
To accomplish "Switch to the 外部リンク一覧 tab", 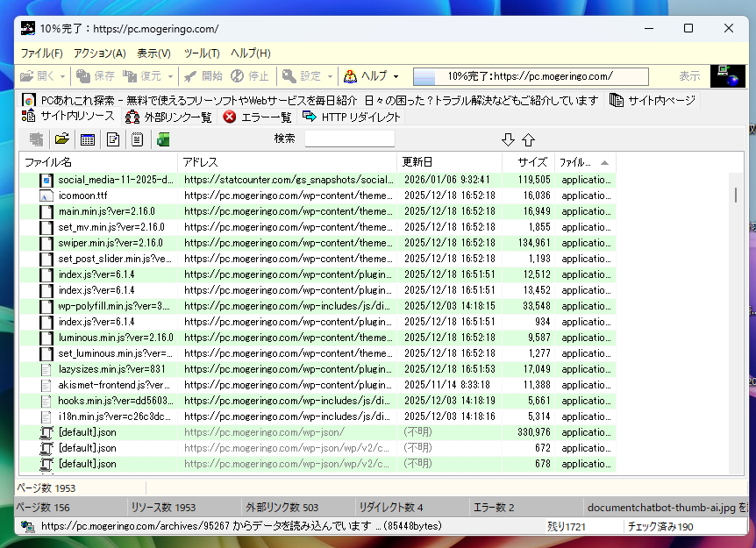I will pyautogui.click(x=168, y=117).
